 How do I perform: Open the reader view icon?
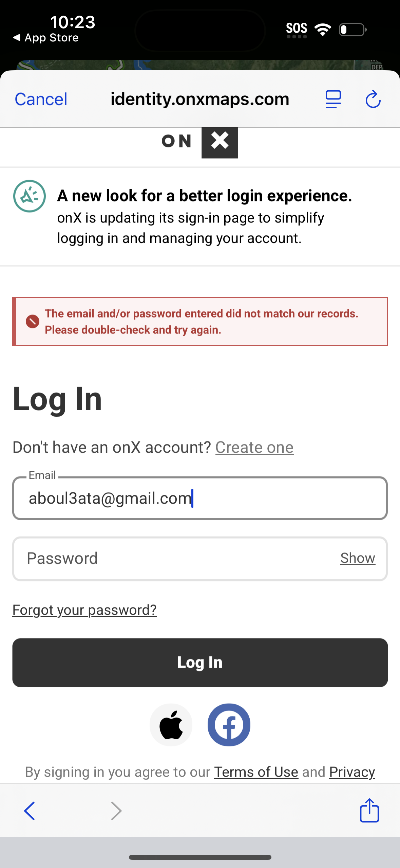coord(333,99)
